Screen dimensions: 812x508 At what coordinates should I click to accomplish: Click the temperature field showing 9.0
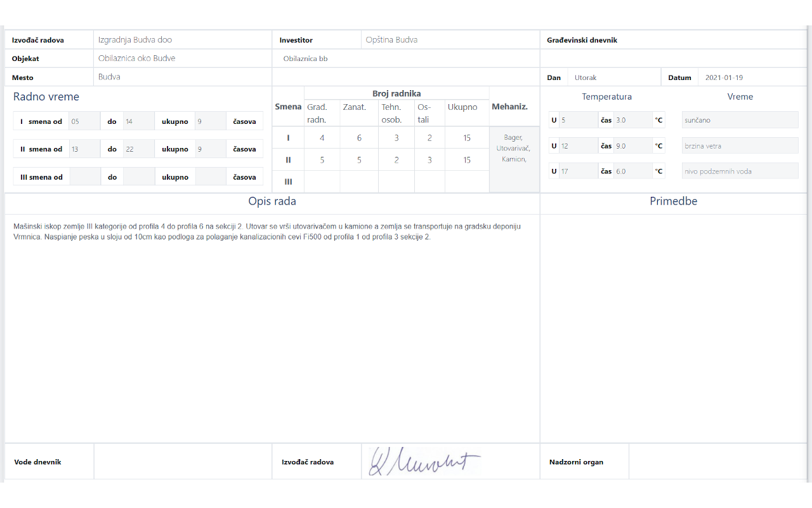click(632, 146)
